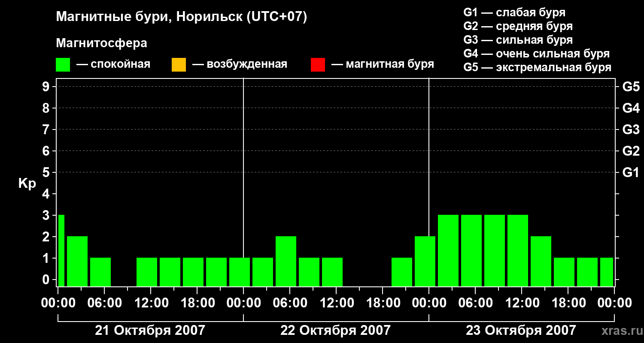The width and height of the screenshot is (644, 343).
Task: Click the '23 Октября 2007' date label
Action: [521, 331]
